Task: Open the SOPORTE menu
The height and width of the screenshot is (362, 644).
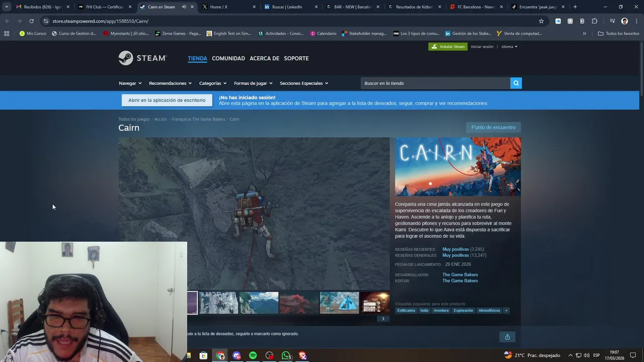Action: 296,58
